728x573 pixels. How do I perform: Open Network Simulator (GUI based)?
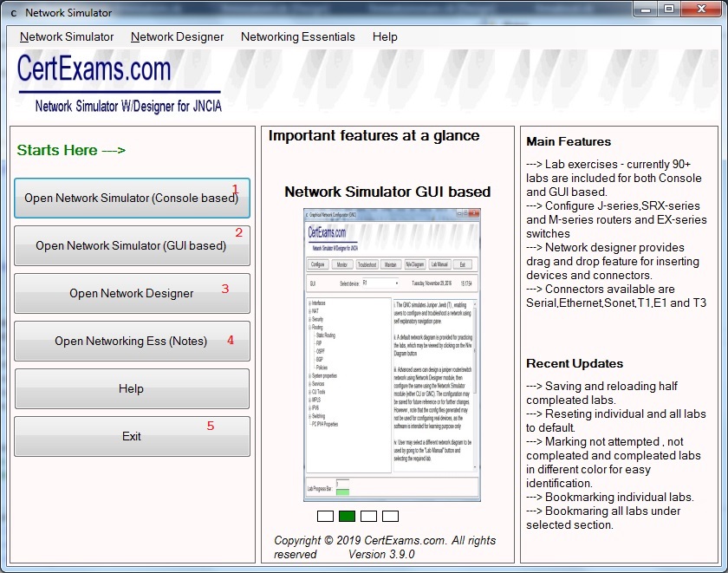pyautogui.click(x=131, y=245)
